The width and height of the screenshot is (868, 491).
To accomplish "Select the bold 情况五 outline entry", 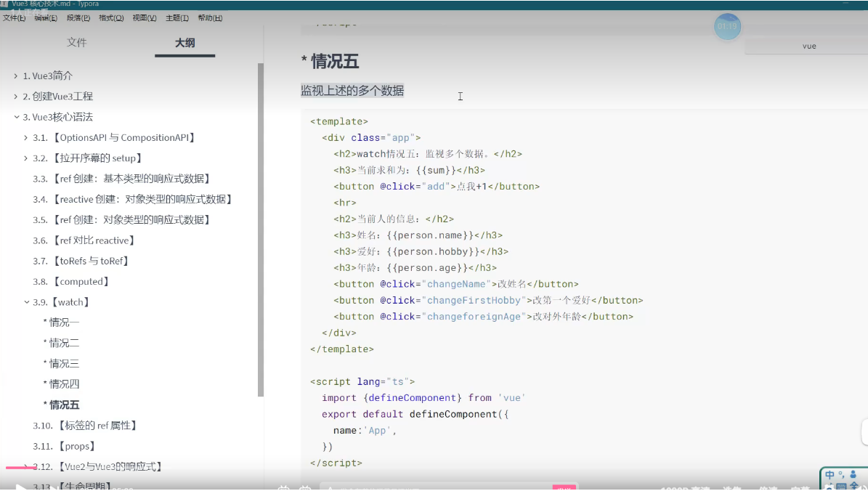I will [x=62, y=405].
